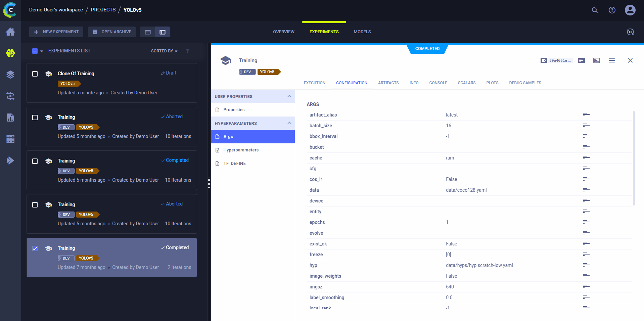Collapse the User Properties section

(x=289, y=96)
